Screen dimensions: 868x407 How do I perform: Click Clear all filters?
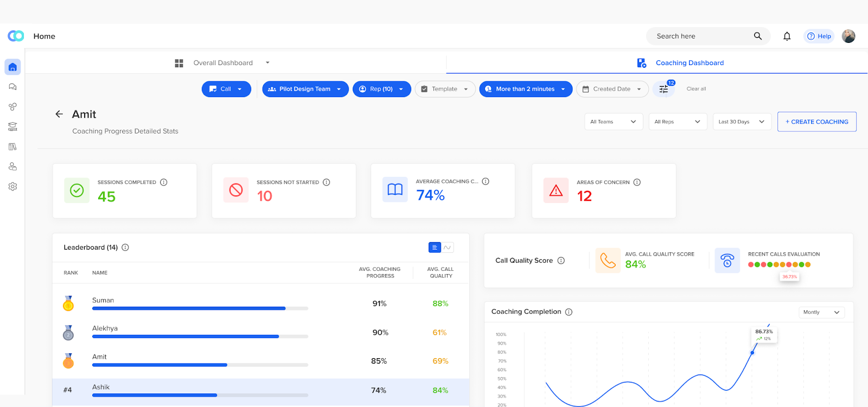(696, 89)
